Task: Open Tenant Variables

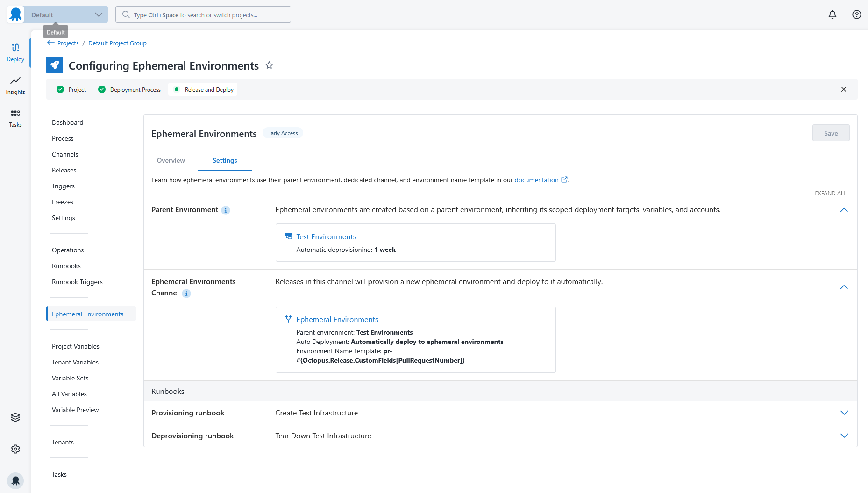Action: [75, 362]
